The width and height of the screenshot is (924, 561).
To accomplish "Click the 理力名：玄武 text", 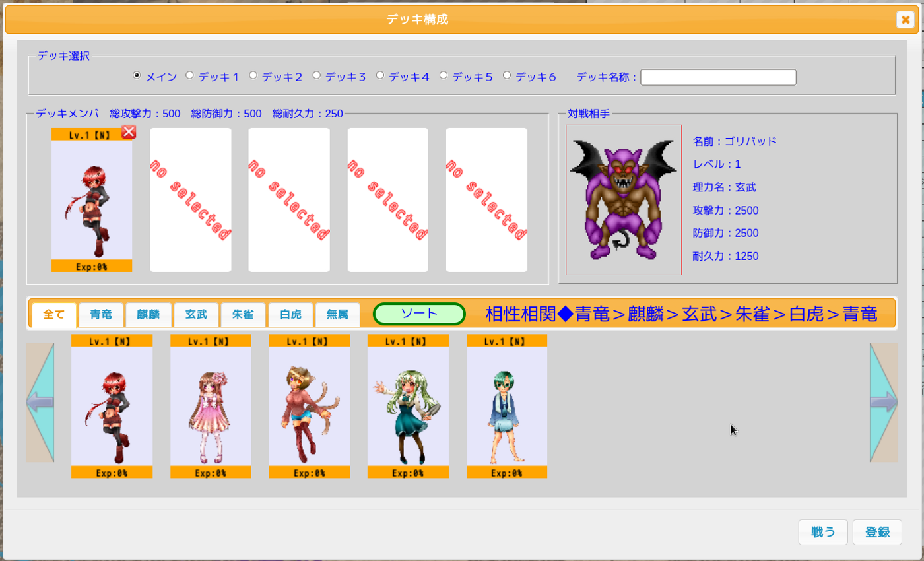I will (724, 187).
